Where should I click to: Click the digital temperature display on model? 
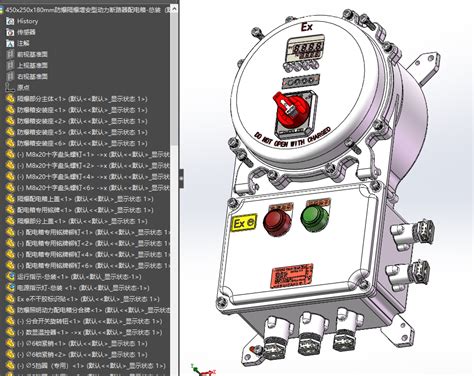click(306, 49)
